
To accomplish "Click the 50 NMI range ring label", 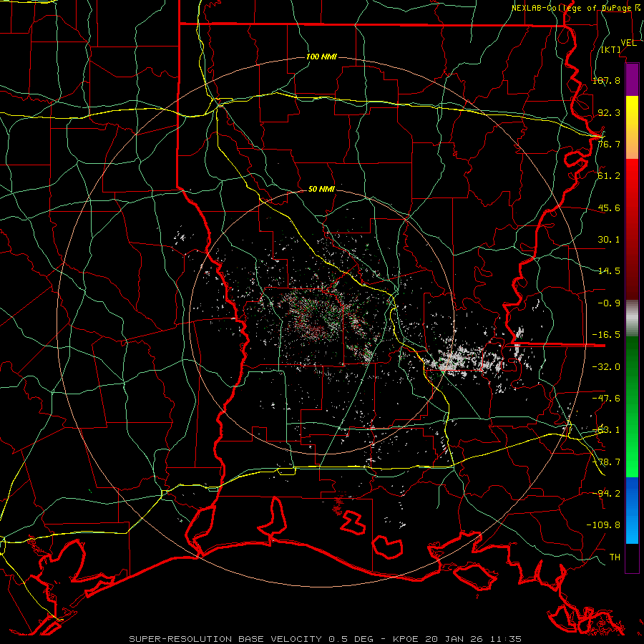I will 321,189.
